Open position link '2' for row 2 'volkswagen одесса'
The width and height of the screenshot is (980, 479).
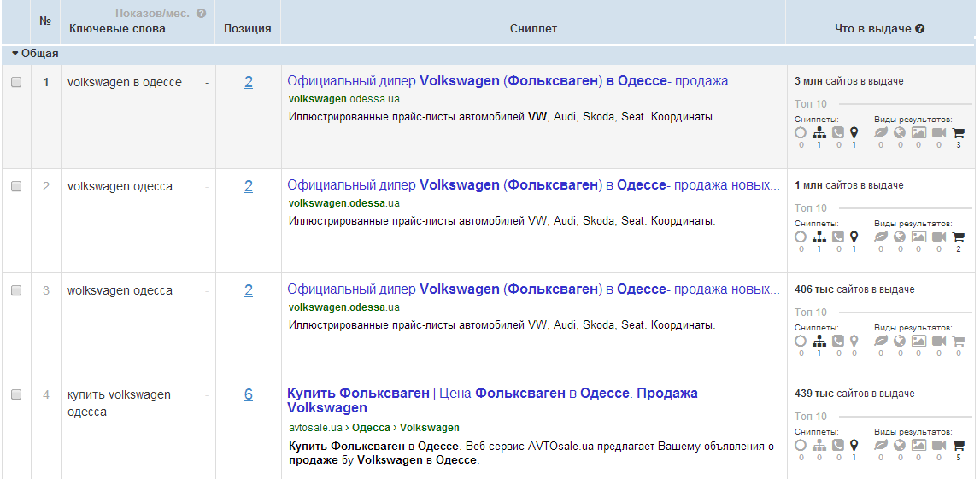coord(249,186)
